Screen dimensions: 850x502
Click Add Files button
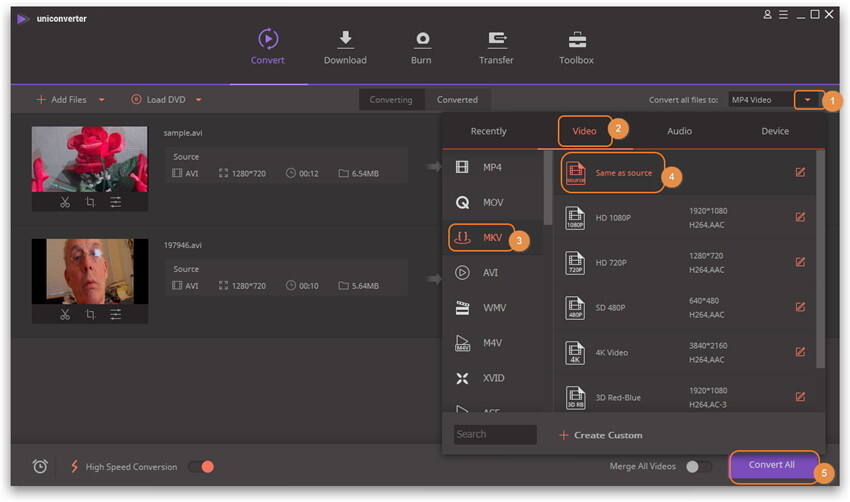click(61, 100)
